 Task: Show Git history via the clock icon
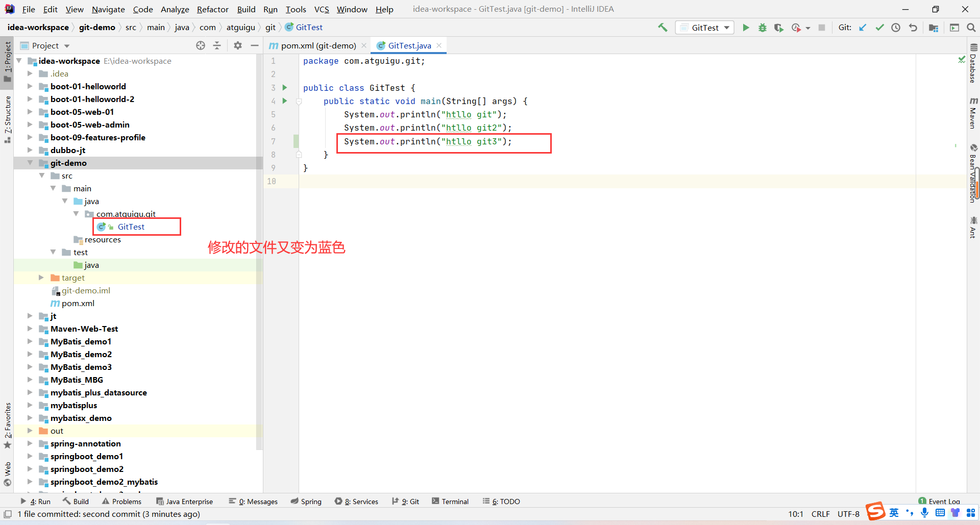click(896, 28)
